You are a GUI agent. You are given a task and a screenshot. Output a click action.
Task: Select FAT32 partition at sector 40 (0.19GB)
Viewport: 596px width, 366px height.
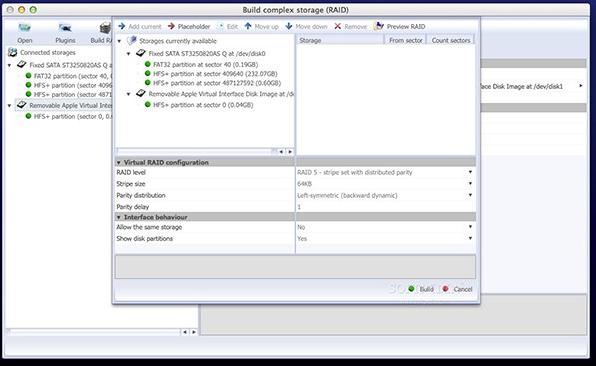coord(205,65)
